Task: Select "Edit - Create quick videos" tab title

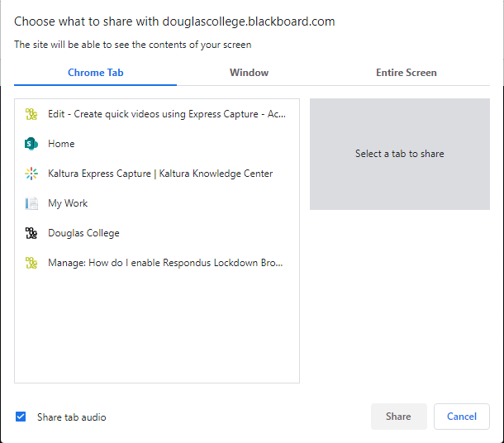Action: click(x=167, y=114)
